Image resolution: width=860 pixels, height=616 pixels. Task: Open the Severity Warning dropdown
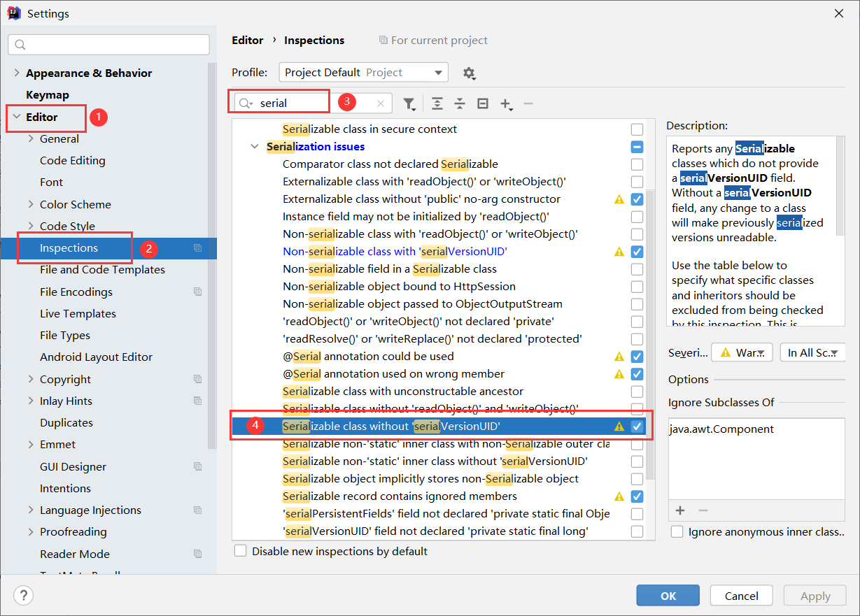tap(742, 352)
